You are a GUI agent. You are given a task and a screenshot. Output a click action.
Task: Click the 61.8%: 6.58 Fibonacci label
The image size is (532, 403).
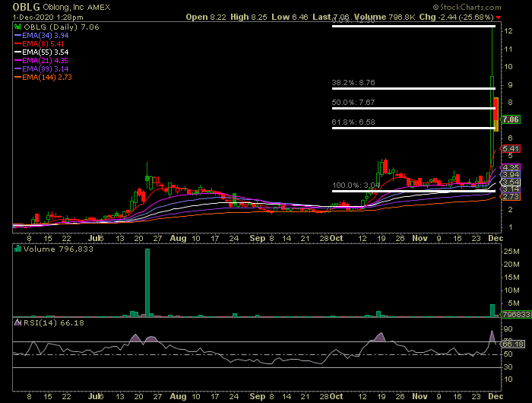tap(353, 122)
